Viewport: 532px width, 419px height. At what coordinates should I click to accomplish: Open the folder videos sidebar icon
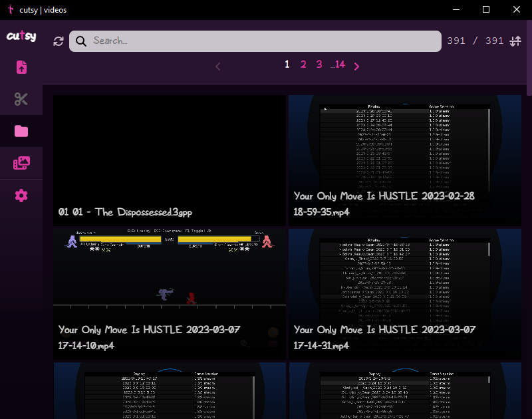click(x=21, y=131)
